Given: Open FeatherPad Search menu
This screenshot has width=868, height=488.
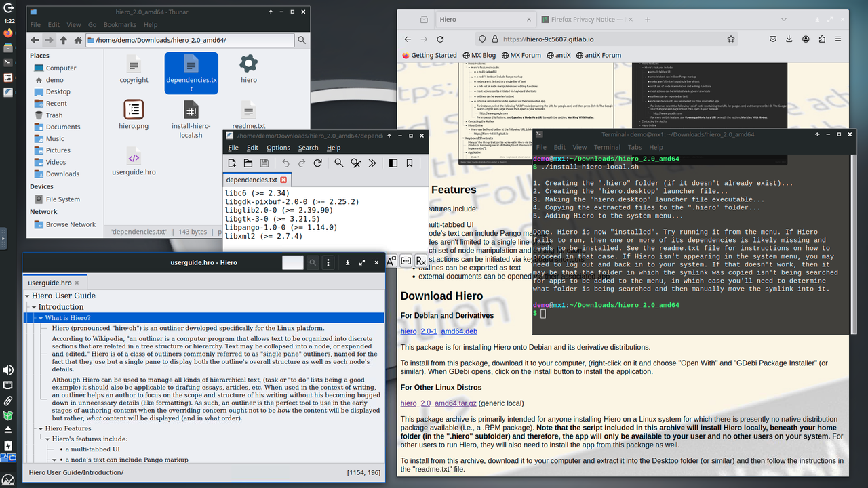Looking at the screenshot, I should coord(308,148).
